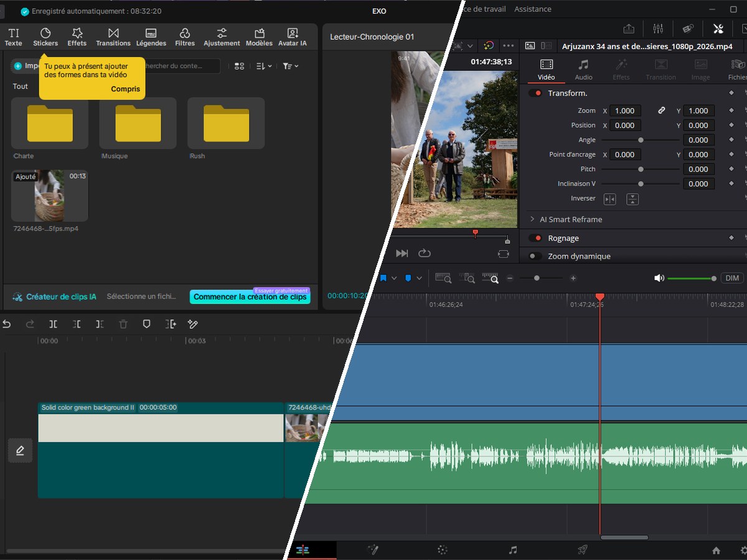Open the filter dropdown in media panel
Image resolution: width=747 pixels, height=560 pixels.
[291, 66]
